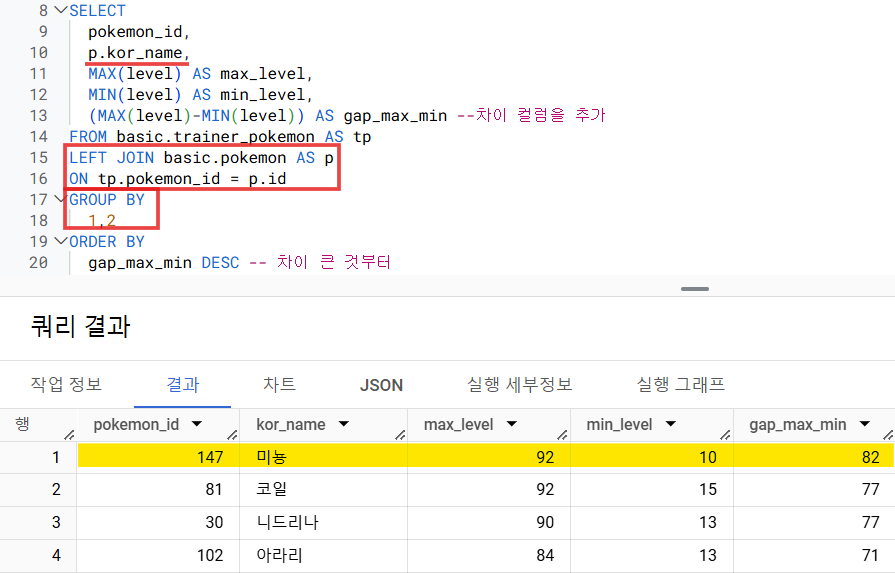Viewport: 895px width, 573px height.
Task: Select the min_level cell showing 10
Action: (x=652, y=457)
